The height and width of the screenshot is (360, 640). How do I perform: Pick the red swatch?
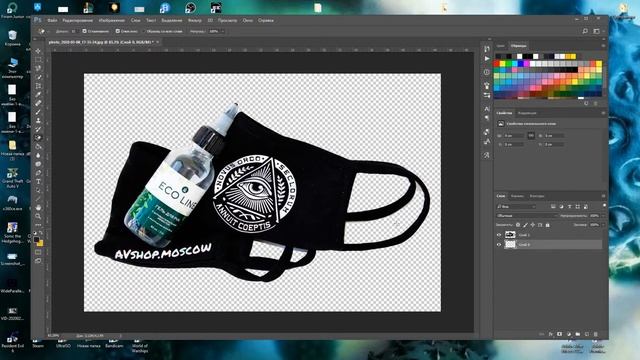coord(497,64)
